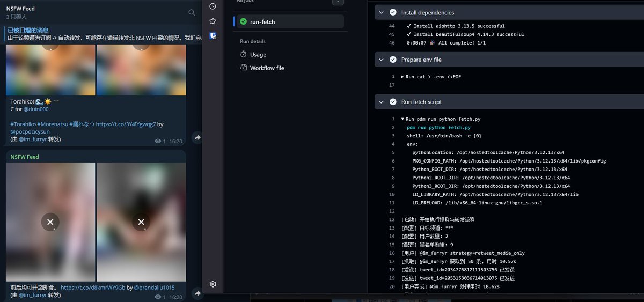The width and height of the screenshot is (644, 302).
Task: Click the '3 只兽人' subscriber count
Action: point(17,17)
